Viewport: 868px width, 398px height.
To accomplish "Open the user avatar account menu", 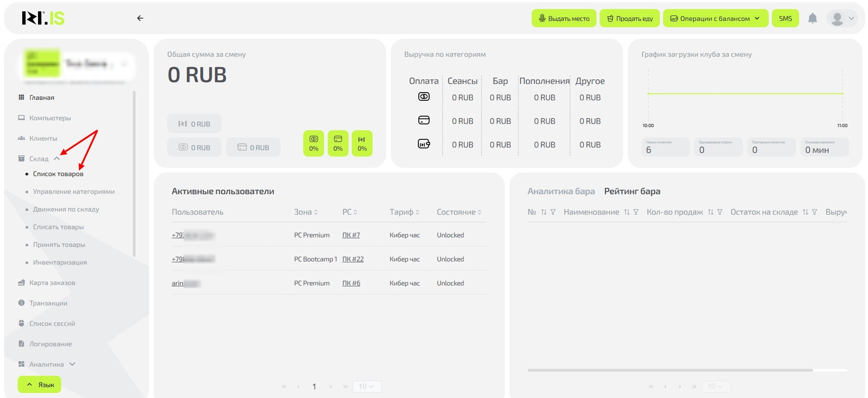I will (842, 18).
